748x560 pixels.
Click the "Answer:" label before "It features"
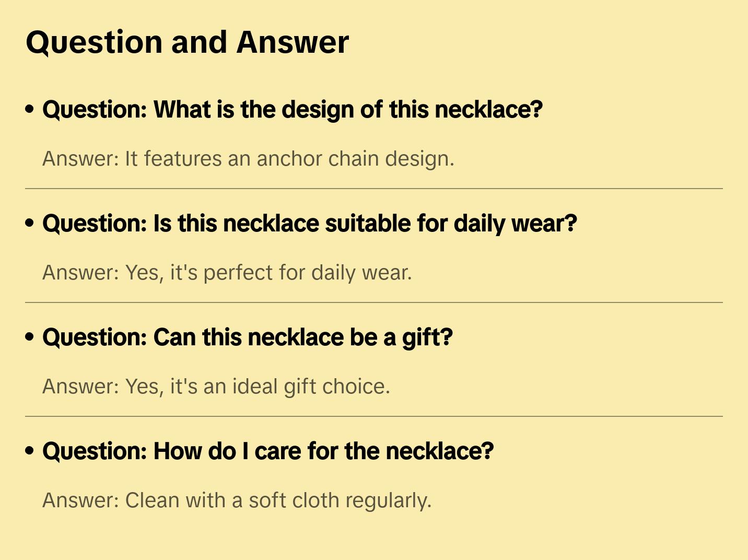tap(81, 159)
